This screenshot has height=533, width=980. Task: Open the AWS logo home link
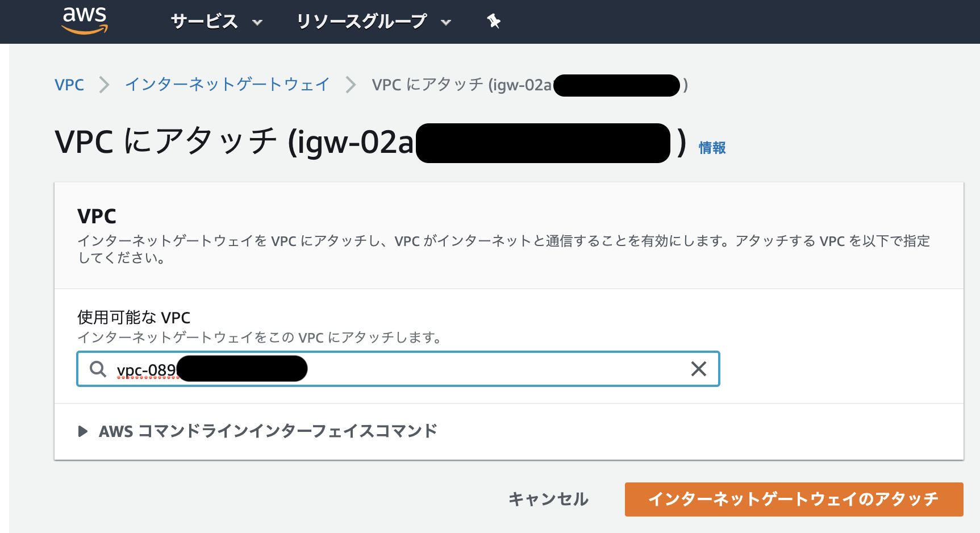(x=85, y=21)
